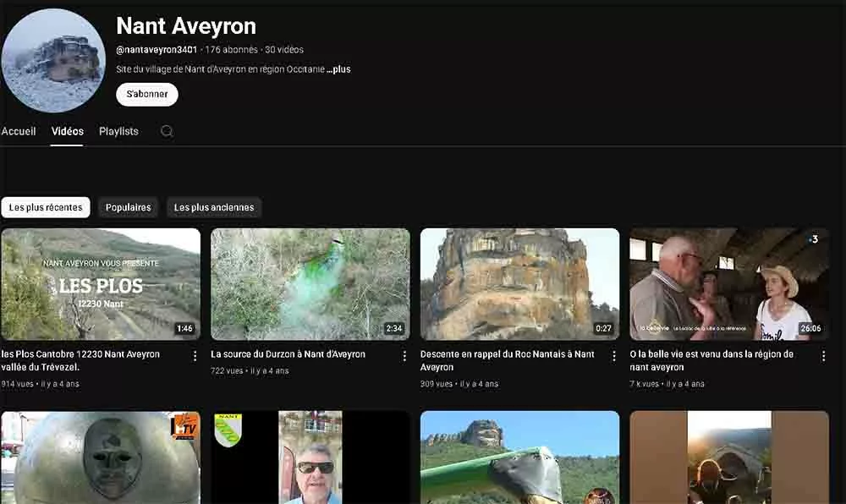Click the '30 vidéos' count
This screenshot has width=846, height=504.
coord(284,50)
